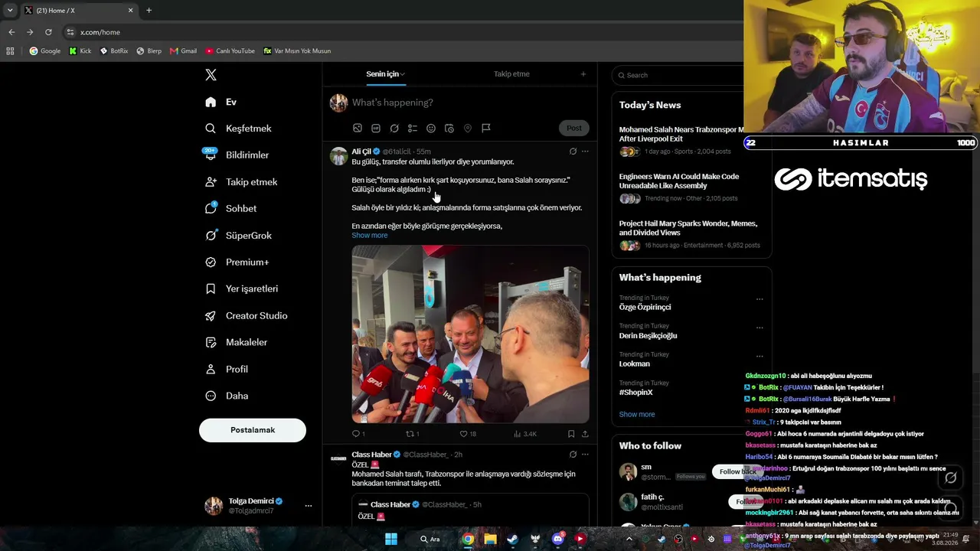The height and width of the screenshot is (551, 980).
Task: Click the Postalamak button
Action: [253, 430]
